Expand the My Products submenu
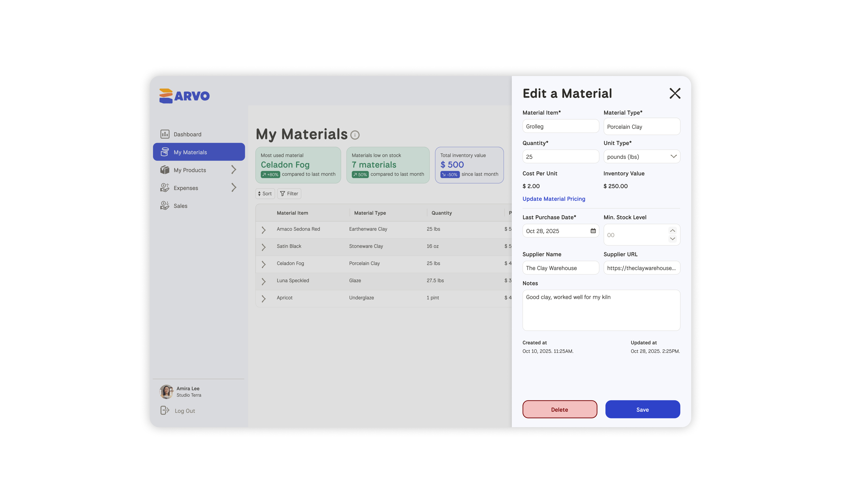 [x=234, y=170]
